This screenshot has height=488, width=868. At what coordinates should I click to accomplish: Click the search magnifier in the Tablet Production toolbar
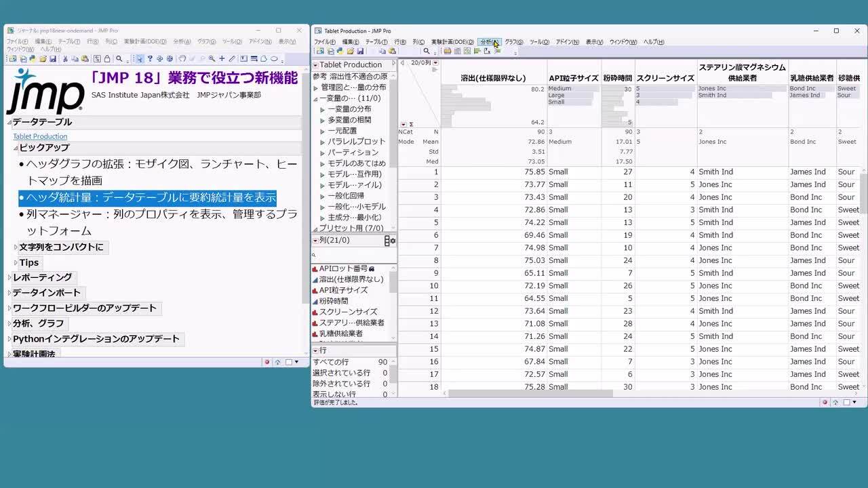click(427, 52)
